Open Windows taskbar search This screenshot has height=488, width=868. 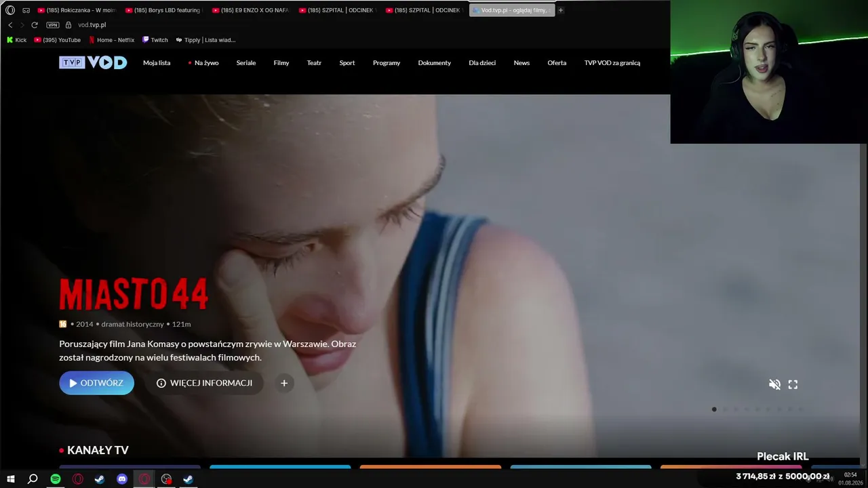point(33,479)
